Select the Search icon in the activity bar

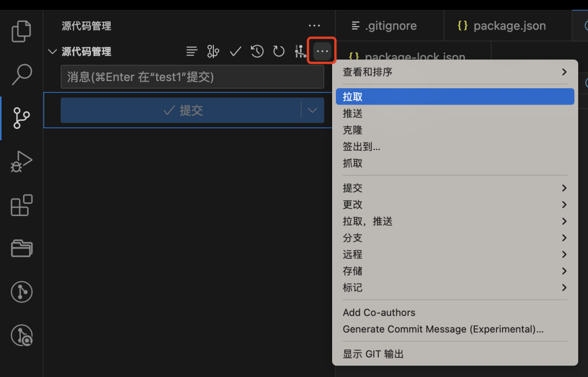click(21, 75)
